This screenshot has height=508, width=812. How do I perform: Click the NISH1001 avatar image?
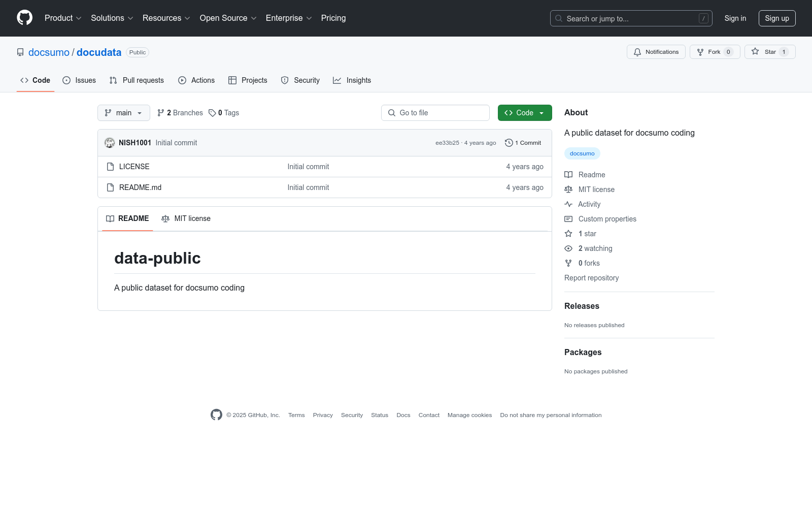click(x=110, y=143)
